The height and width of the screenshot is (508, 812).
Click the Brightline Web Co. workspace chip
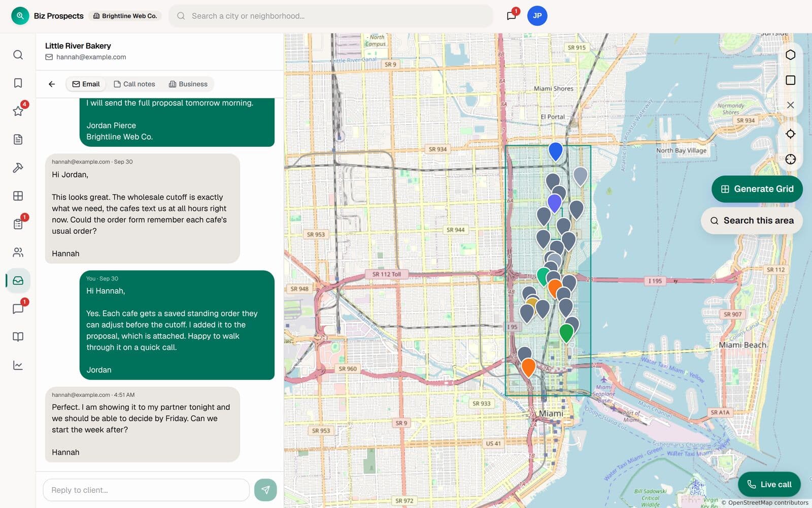pyautogui.click(x=125, y=16)
